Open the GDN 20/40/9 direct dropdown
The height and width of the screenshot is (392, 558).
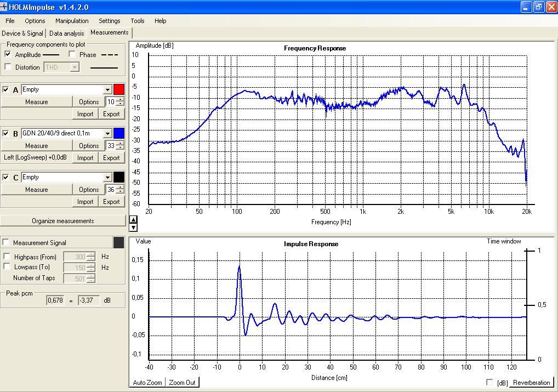[107, 134]
